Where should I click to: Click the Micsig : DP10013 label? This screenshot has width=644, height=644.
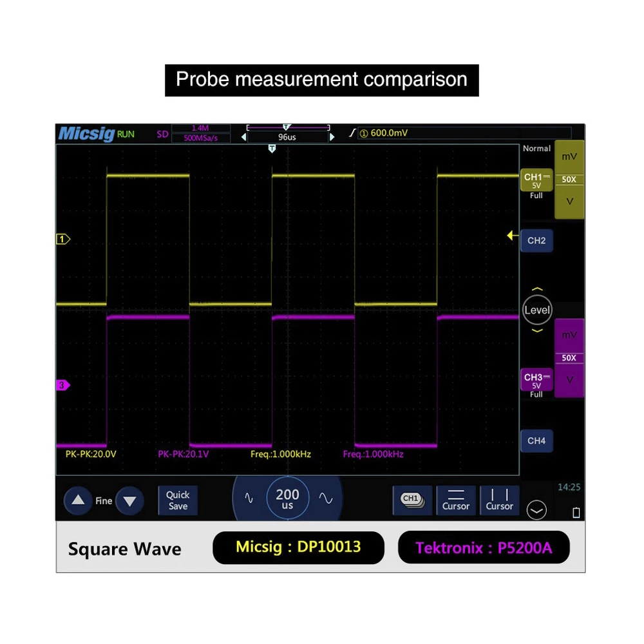tap(299, 547)
